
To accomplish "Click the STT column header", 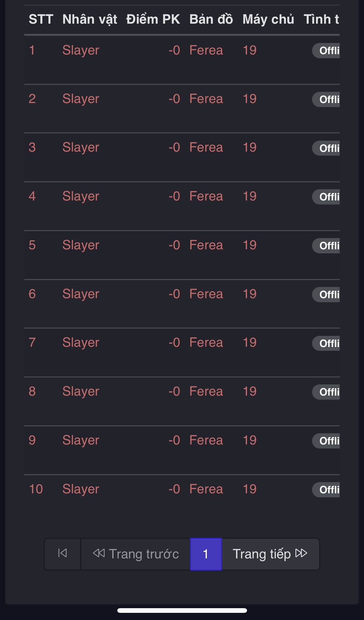I will coord(41,19).
